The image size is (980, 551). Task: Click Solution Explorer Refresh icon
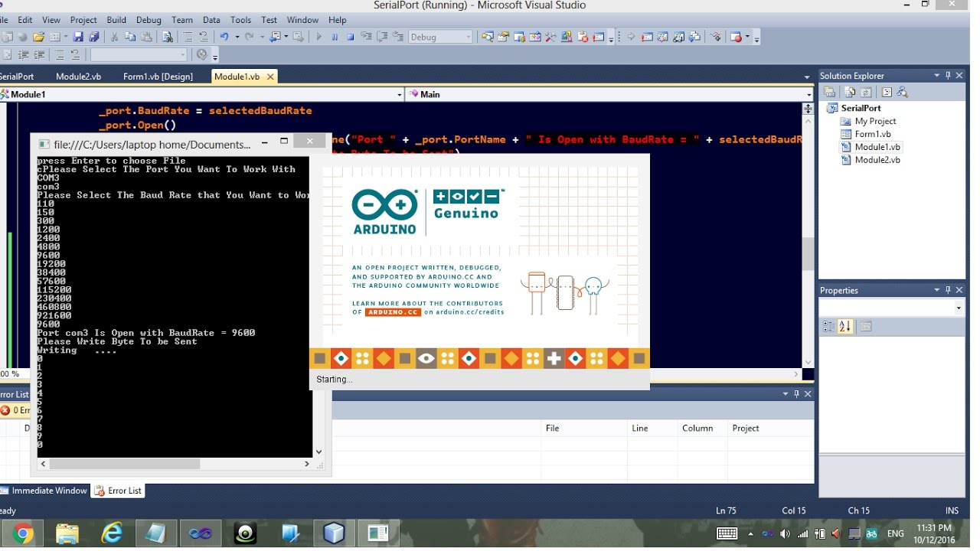tap(865, 92)
